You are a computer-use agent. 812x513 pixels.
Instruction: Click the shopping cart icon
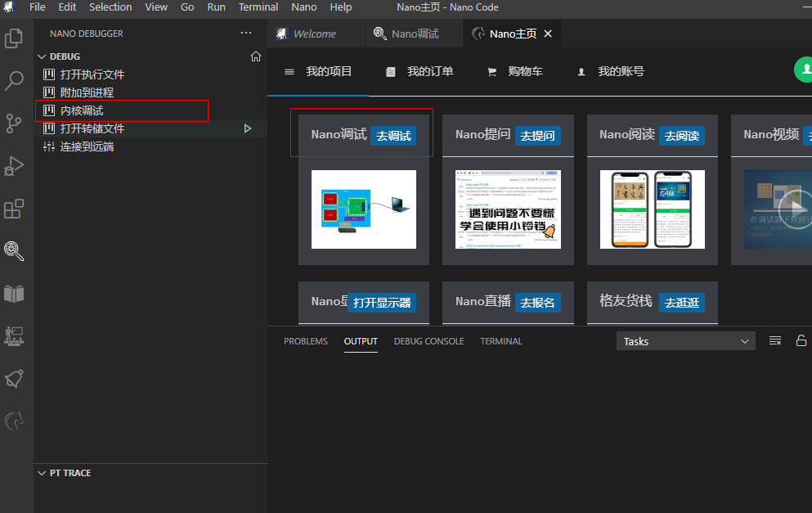click(x=492, y=72)
